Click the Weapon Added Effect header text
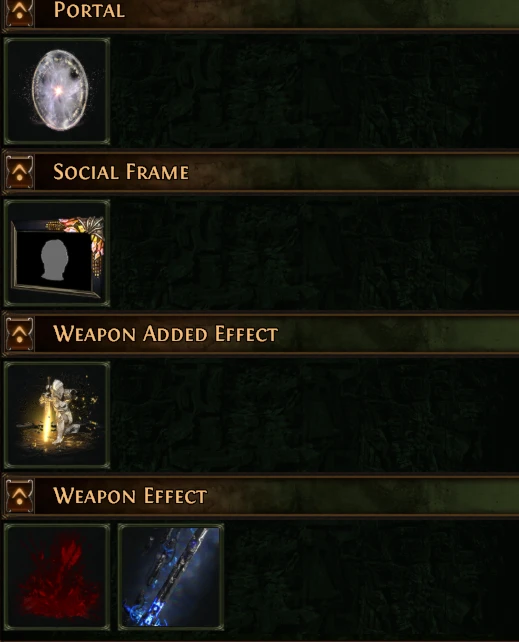 point(166,333)
